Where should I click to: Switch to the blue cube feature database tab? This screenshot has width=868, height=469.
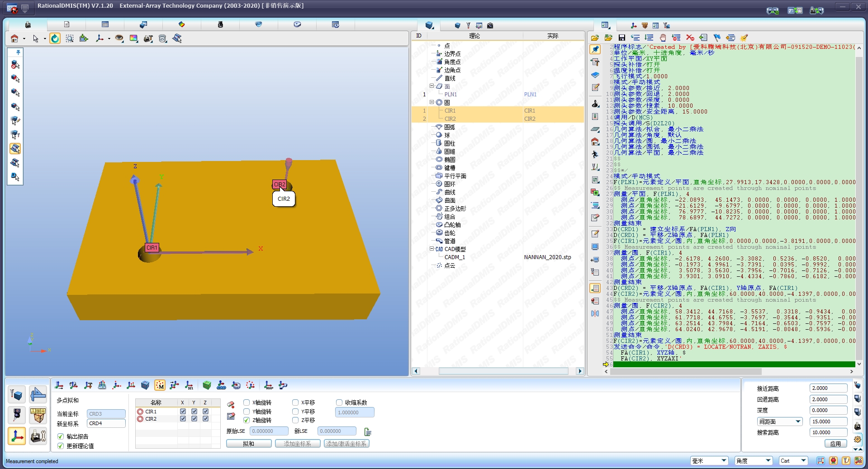(x=429, y=25)
